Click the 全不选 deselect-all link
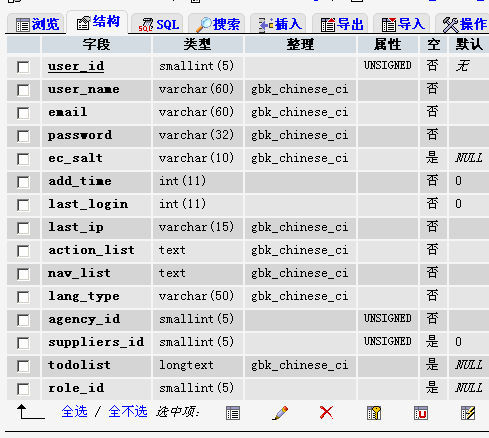This screenshot has height=438, width=489. [x=128, y=412]
